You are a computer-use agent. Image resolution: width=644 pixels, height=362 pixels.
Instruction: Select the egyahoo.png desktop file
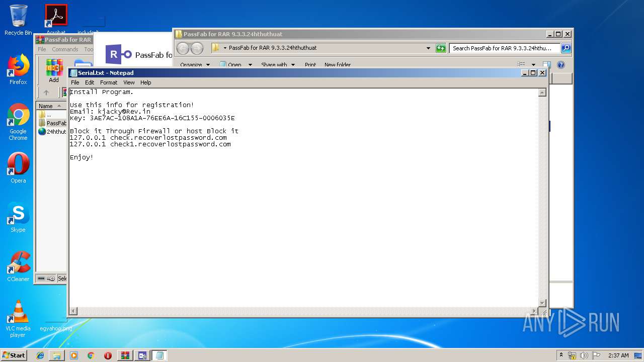56,328
